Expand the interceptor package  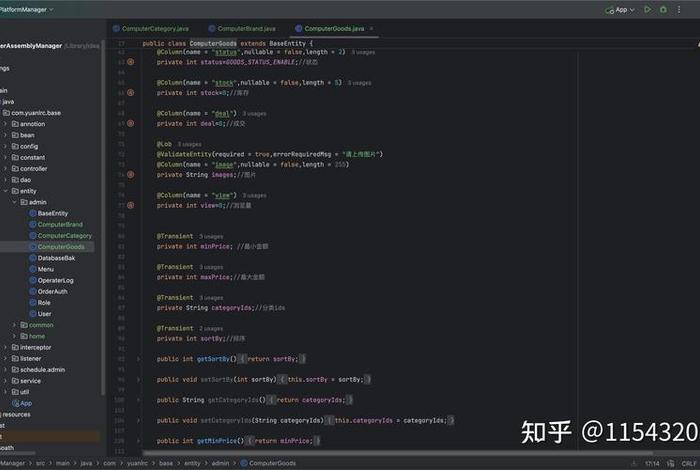coord(5,347)
